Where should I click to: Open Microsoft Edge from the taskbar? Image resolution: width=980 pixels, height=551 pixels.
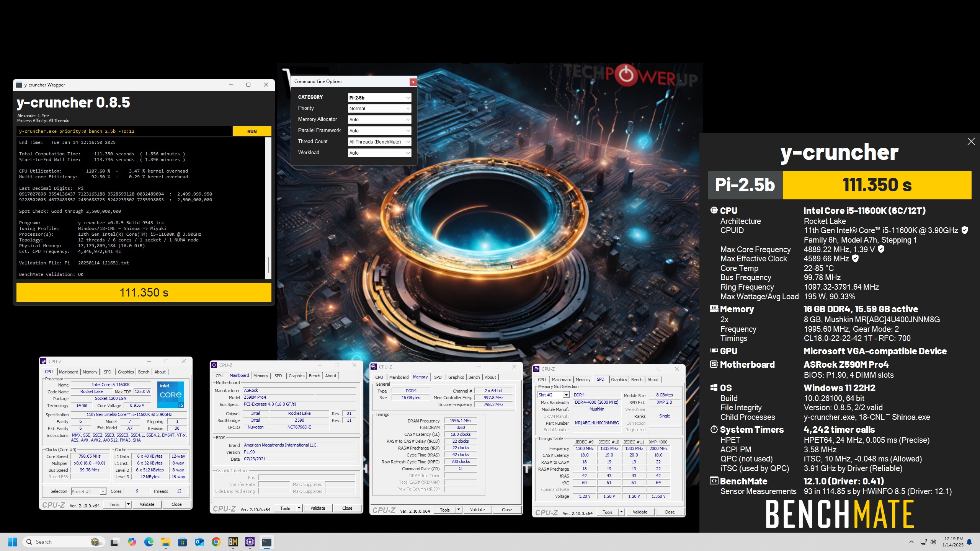pos(149,542)
